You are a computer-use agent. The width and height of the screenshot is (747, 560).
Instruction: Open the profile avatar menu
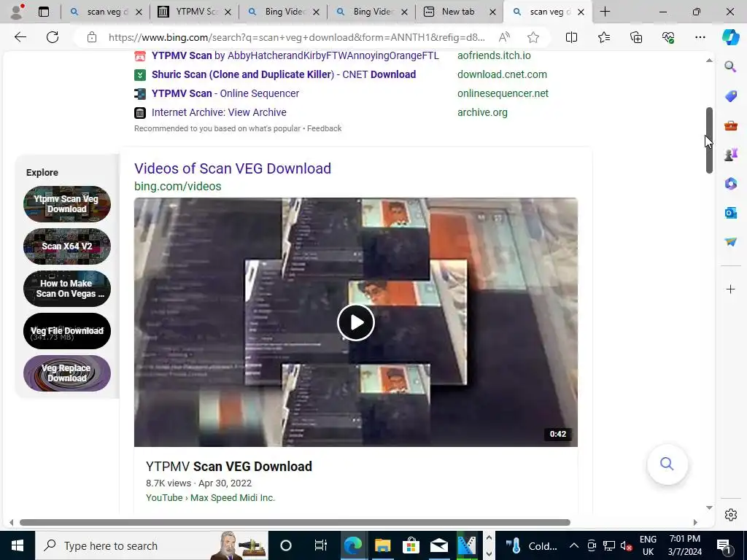click(x=18, y=12)
